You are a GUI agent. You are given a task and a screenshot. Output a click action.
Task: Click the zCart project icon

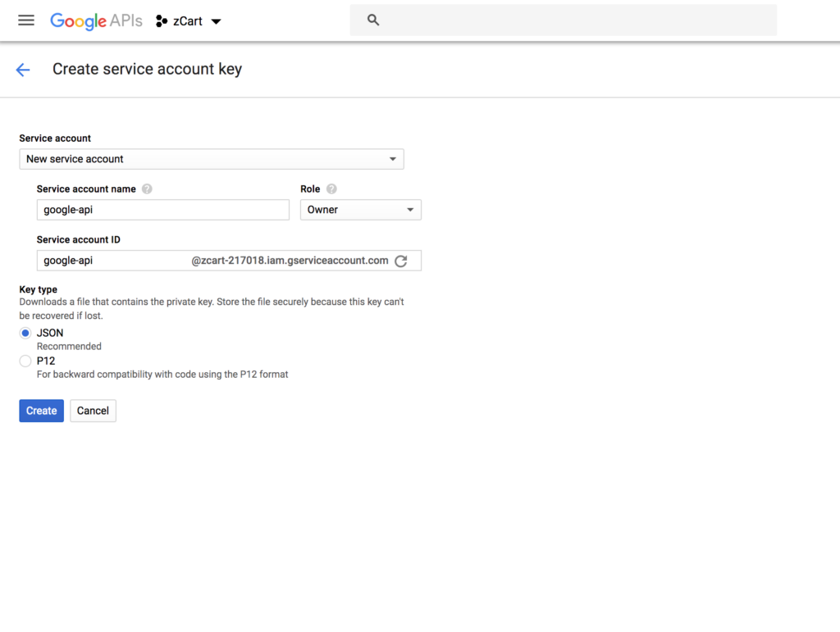(x=162, y=21)
